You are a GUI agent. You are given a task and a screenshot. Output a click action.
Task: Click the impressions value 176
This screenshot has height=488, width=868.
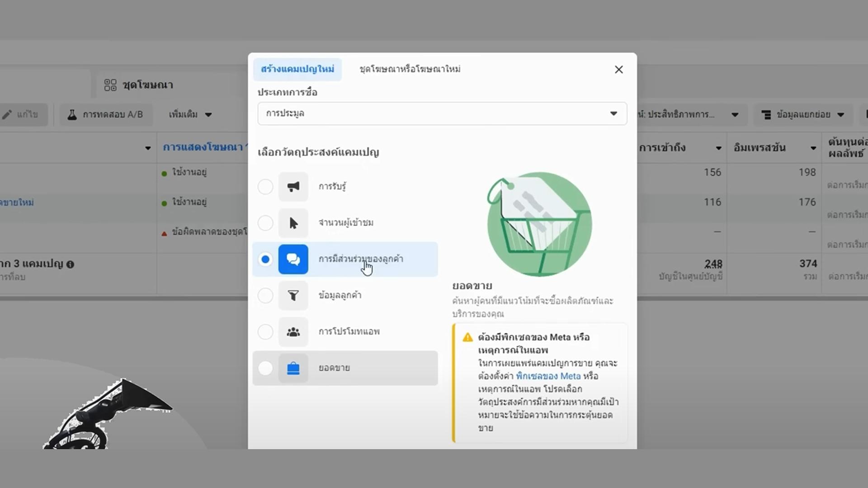[807, 202]
